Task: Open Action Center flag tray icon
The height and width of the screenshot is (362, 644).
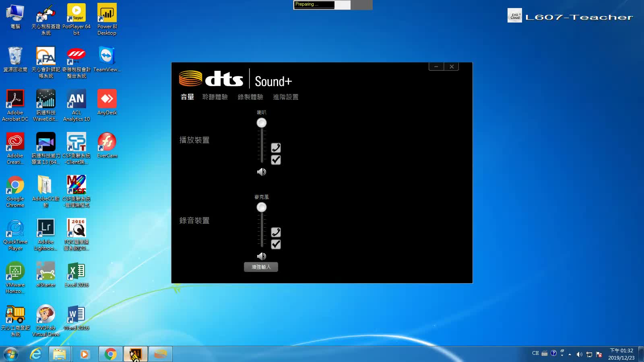Action: pyautogui.click(x=599, y=354)
